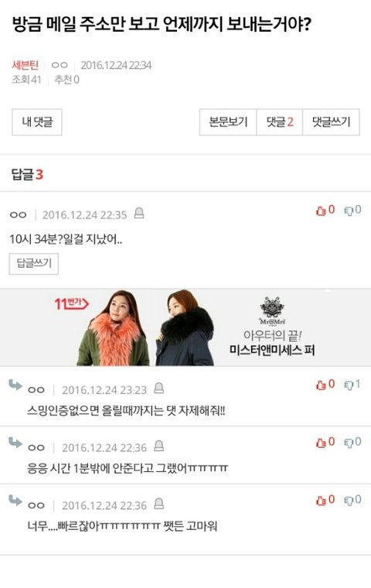
Task: Click the lock icon next to the 23:23 timestamp
Action: click(159, 388)
